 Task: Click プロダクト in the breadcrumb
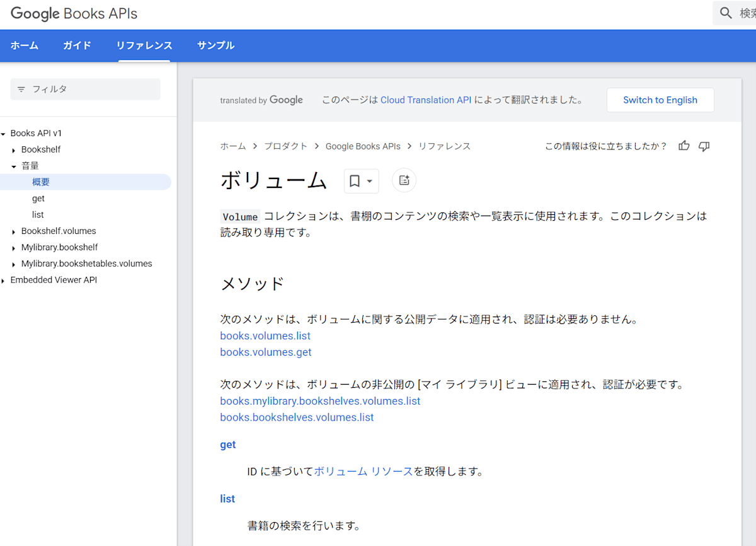285,146
